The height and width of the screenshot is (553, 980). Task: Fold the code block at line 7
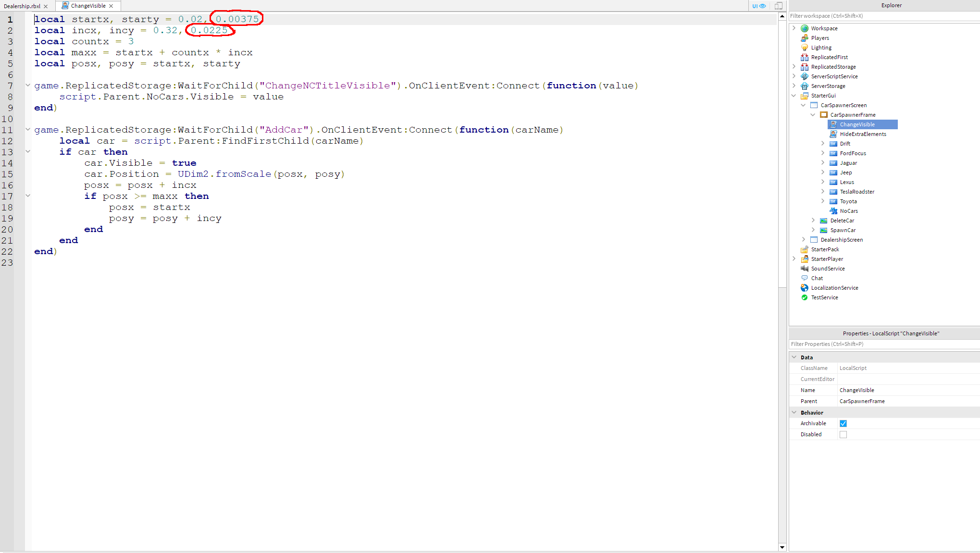[x=28, y=86]
